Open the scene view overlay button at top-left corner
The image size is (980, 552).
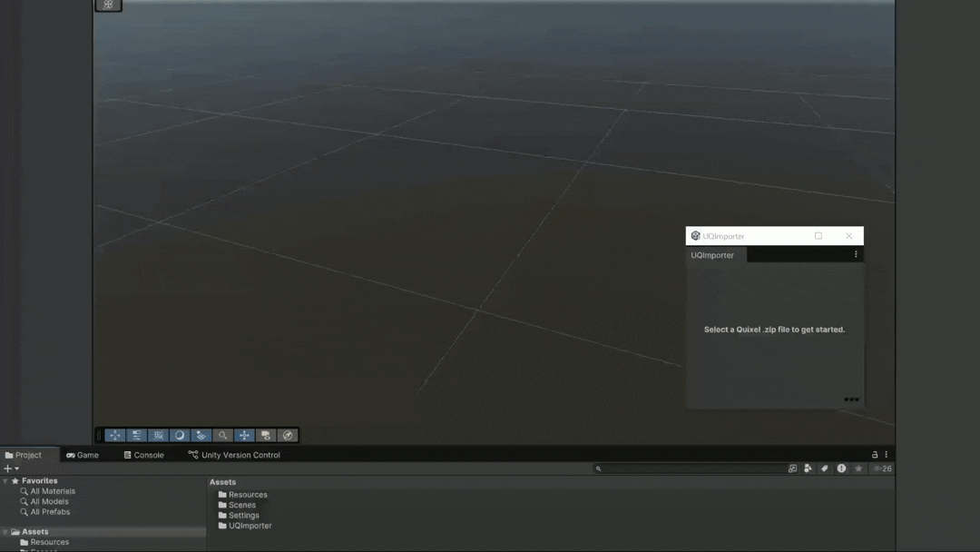coord(108,5)
